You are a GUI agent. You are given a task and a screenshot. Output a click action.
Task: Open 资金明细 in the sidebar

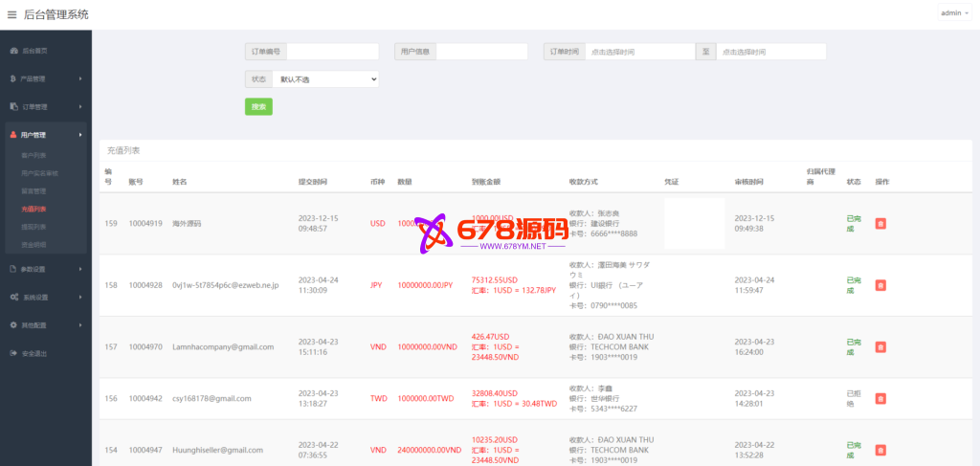click(33, 245)
